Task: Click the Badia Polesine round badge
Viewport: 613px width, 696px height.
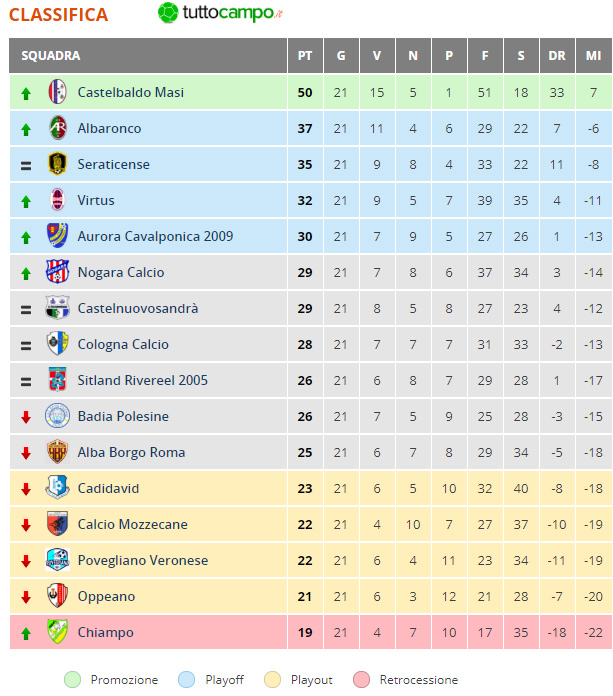Action: (57, 415)
